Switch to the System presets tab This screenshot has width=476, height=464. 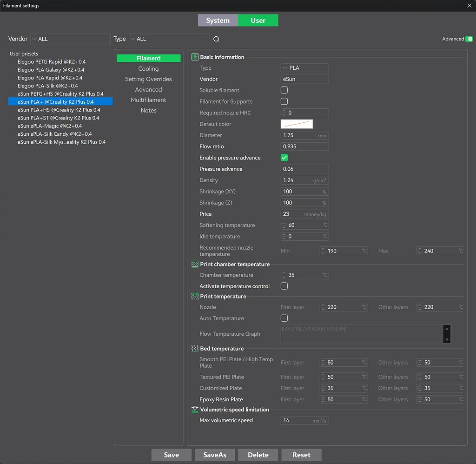(218, 20)
